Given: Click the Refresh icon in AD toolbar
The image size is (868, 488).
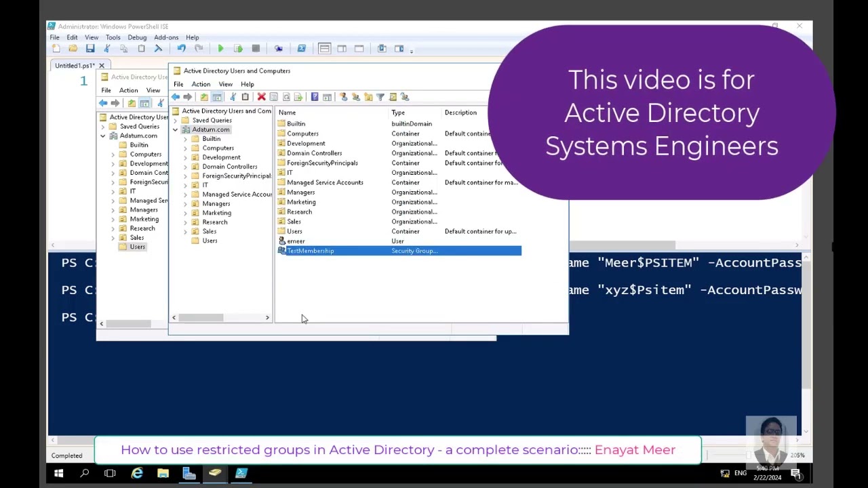Looking at the screenshot, I should tap(286, 97).
